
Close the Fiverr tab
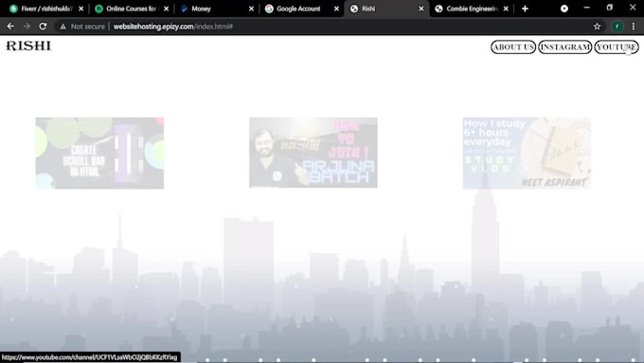tap(80, 9)
